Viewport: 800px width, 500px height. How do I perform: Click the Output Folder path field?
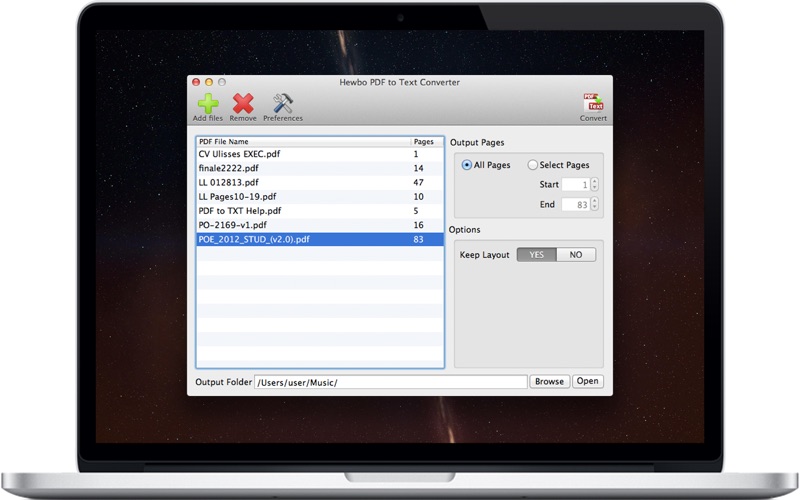391,382
